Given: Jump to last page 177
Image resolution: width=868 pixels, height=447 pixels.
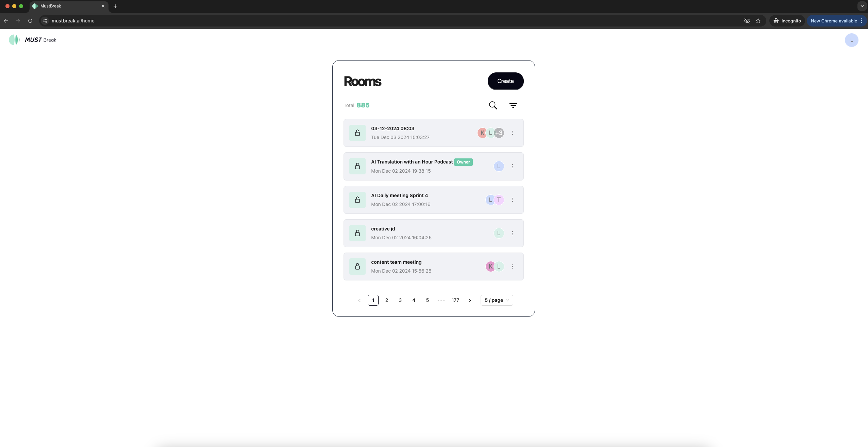Looking at the screenshot, I should pyautogui.click(x=455, y=300).
